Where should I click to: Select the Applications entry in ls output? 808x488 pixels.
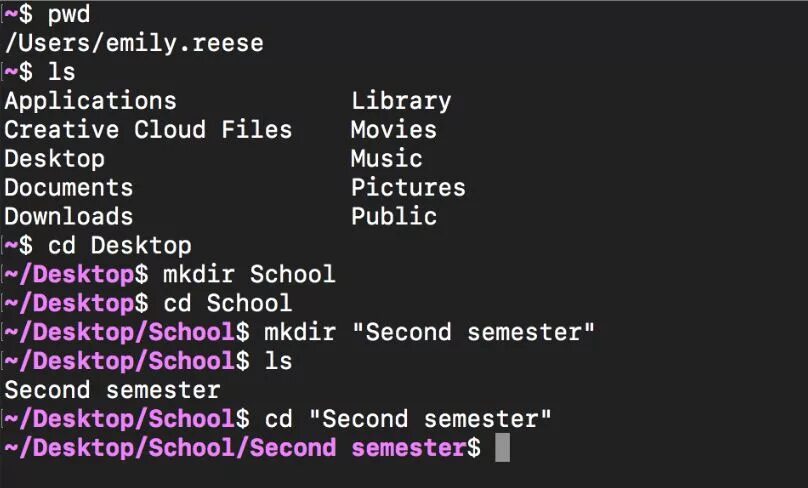(x=91, y=101)
